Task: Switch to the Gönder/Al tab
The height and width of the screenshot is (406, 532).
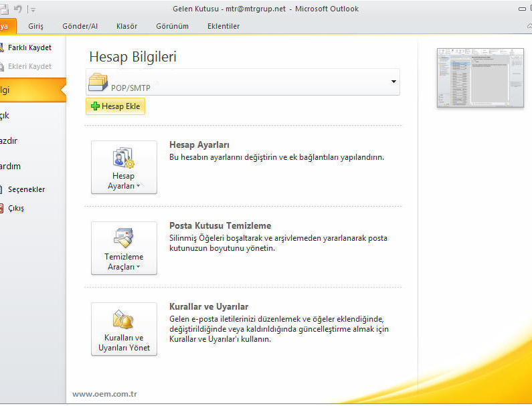Action: pos(80,26)
